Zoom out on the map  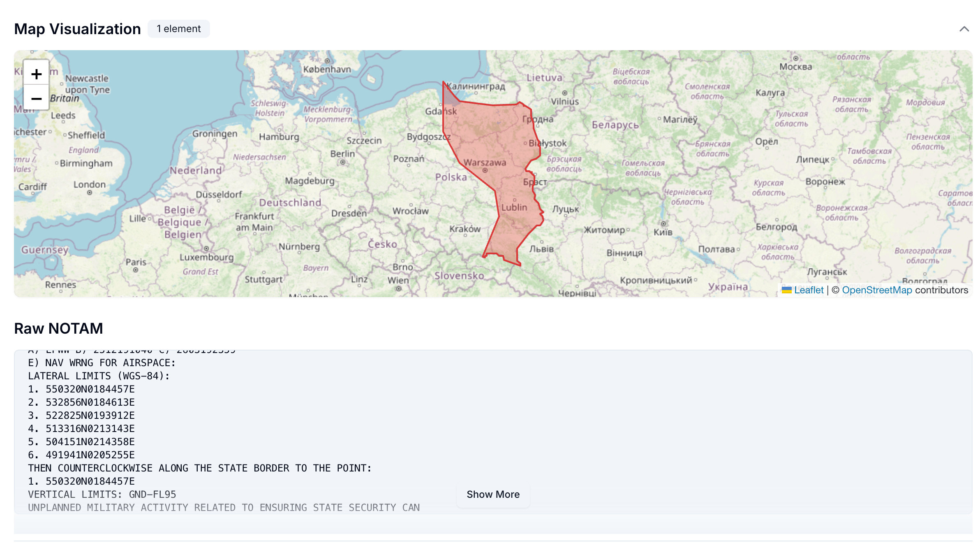click(x=36, y=98)
